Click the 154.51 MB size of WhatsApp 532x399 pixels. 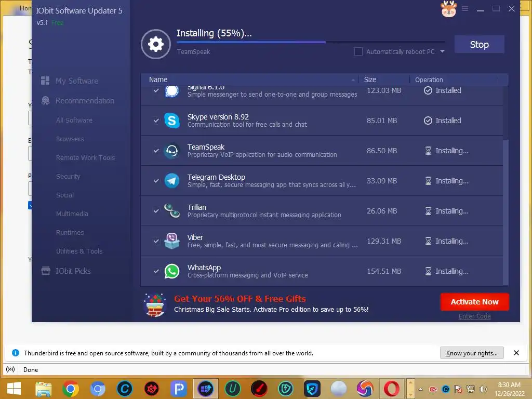[384, 271]
